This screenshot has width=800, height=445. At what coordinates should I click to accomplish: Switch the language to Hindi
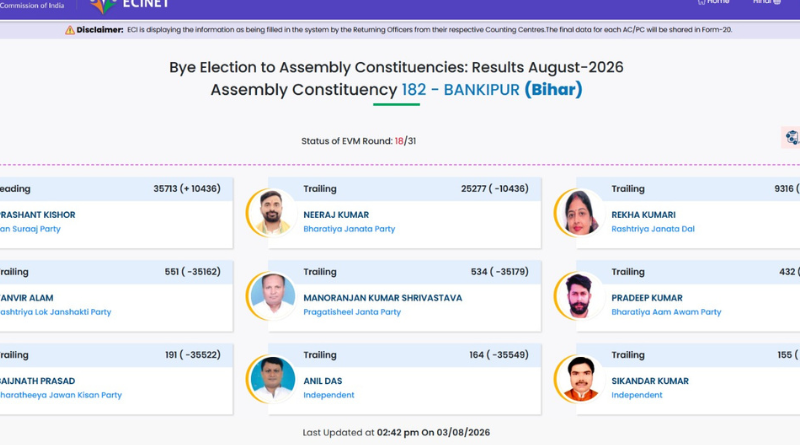click(767, 2)
